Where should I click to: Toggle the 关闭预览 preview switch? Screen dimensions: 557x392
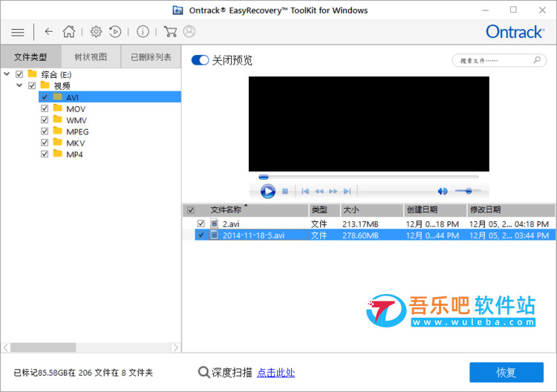(x=200, y=60)
